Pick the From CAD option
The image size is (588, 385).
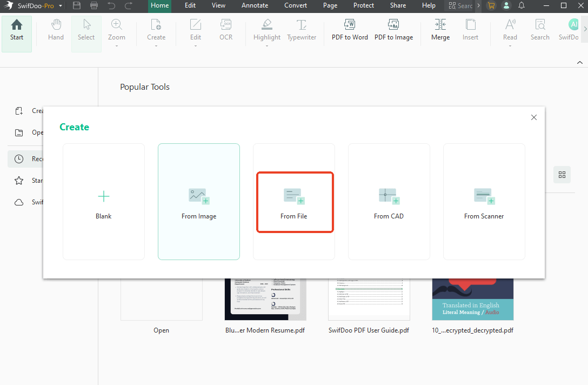click(389, 202)
